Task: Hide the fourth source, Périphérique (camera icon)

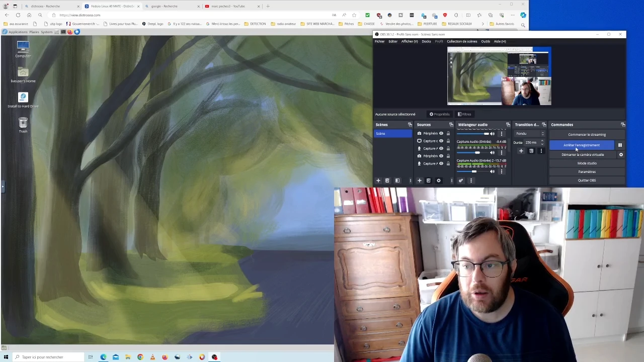Action: [x=441, y=156]
